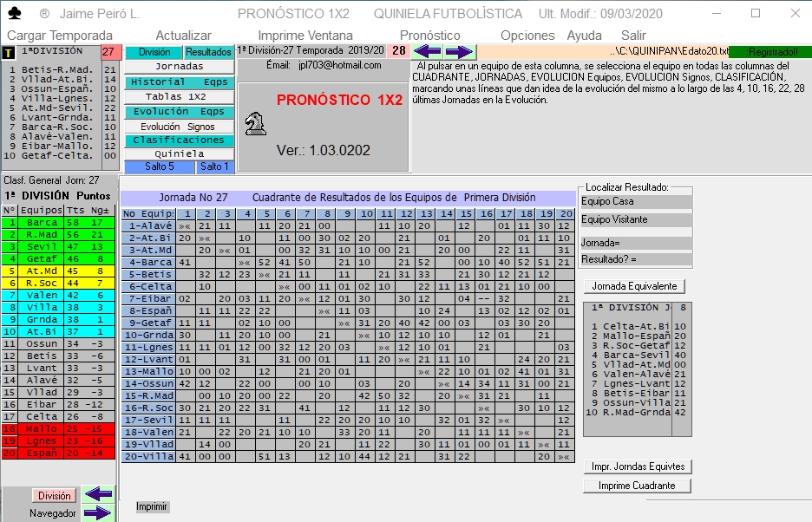This screenshot has width=812, height=522.
Task: Click the Salto 1 button
Action: pos(214,166)
